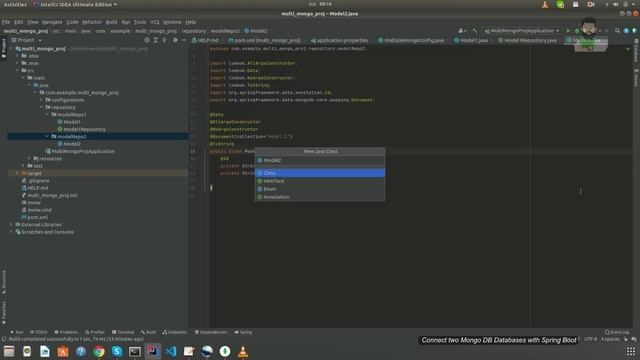640x360 pixels.
Task: Open Visual Studio Code from dock
Action: pyautogui.click(x=171, y=351)
